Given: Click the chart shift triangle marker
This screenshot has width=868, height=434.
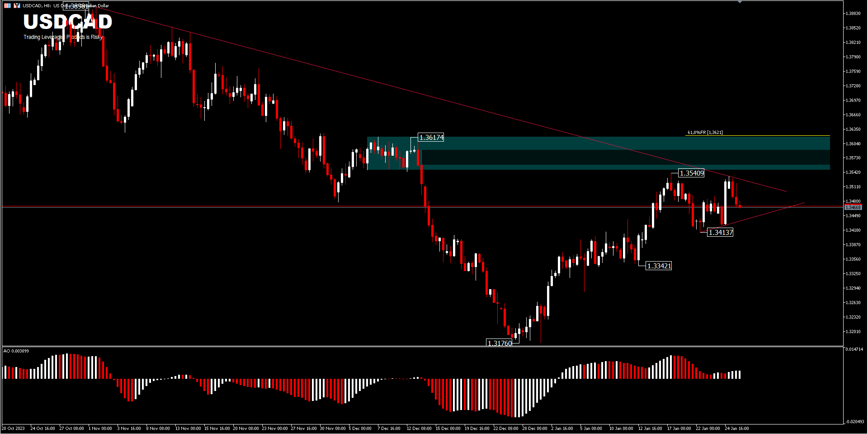Looking at the screenshot, I should point(740,2).
